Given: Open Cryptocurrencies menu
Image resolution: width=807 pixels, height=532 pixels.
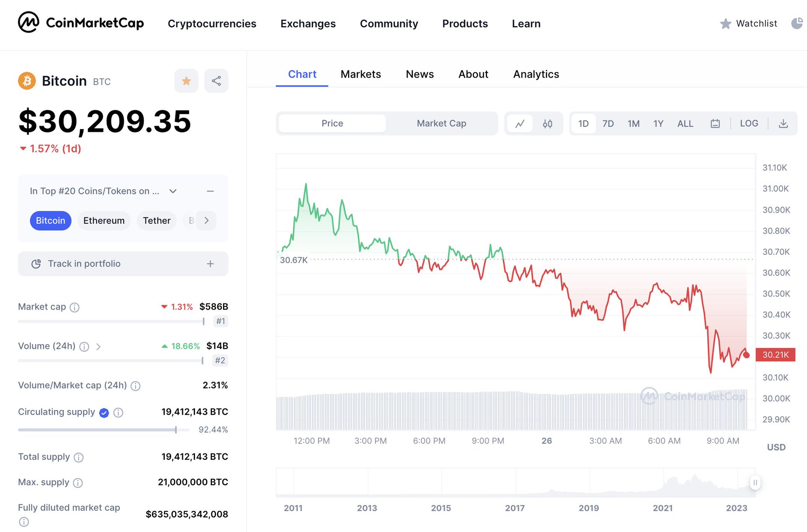Looking at the screenshot, I should coord(212,24).
